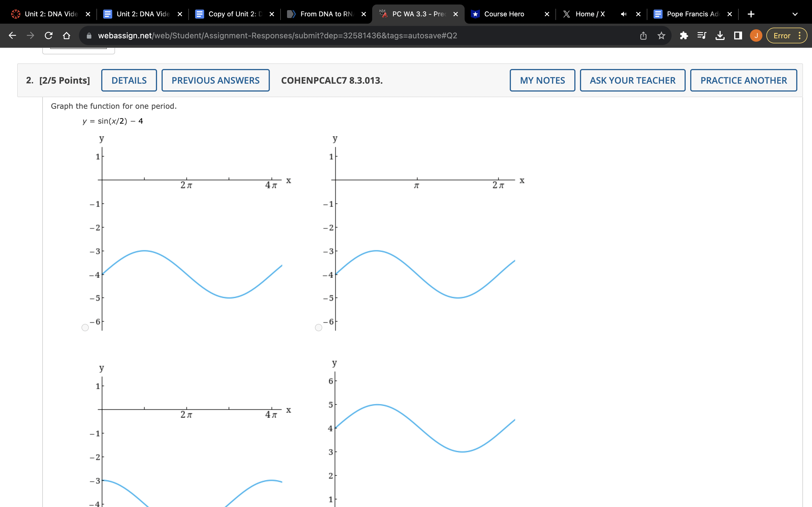Expand question DETAILS
The width and height of the screenshot is (812, 507).
coord(129,81)
